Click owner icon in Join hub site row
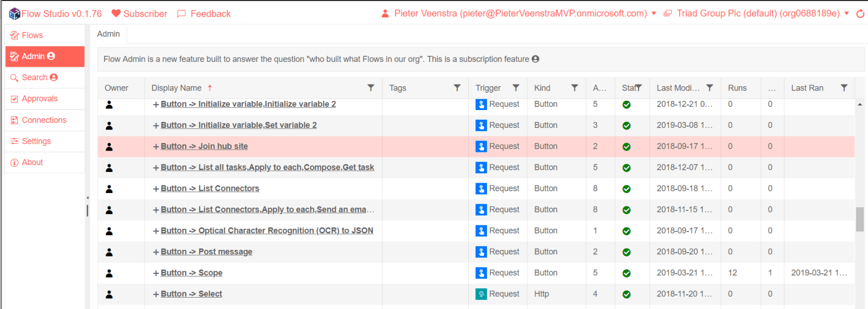The height and width of the screenshot is (309, 868). pos(109,146)
